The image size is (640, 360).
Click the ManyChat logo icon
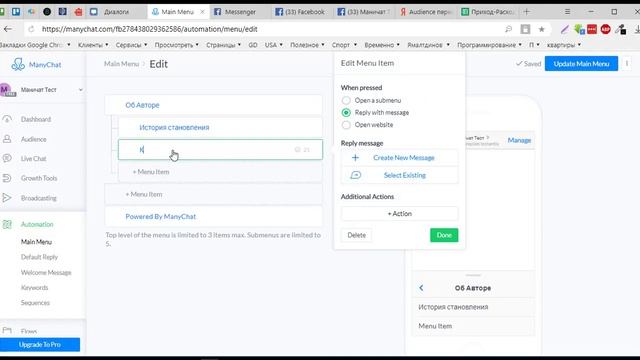pyautogui.click(x=18, y=64)
